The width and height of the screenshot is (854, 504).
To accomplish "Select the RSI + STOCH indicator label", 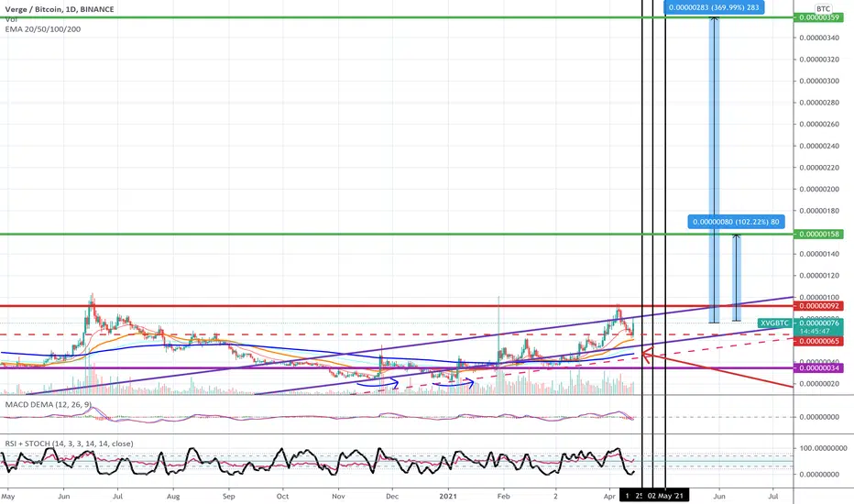I will 69,444.
